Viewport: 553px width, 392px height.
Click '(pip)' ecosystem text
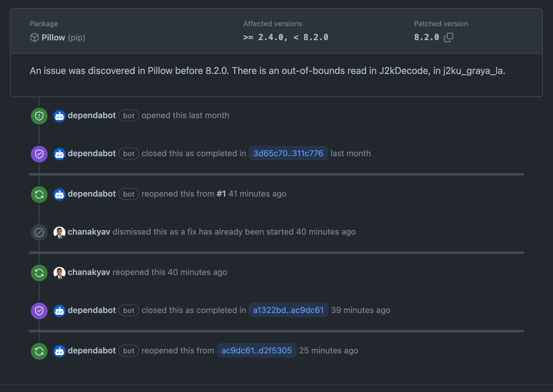76,38
